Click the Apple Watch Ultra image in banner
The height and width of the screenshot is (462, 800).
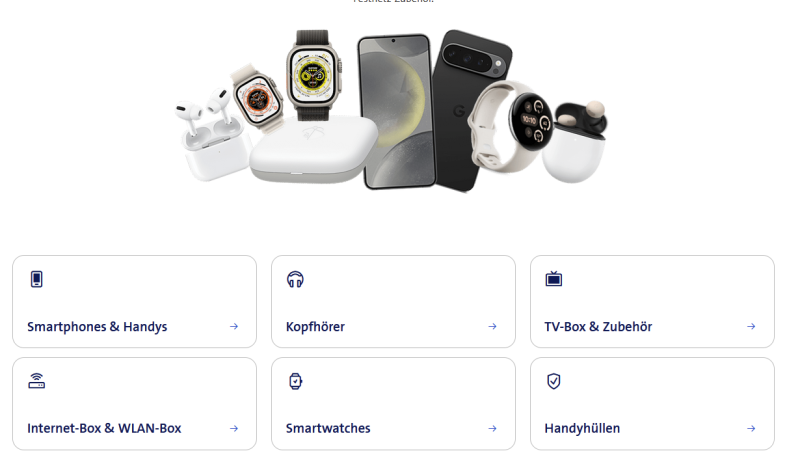click(313, 75)
